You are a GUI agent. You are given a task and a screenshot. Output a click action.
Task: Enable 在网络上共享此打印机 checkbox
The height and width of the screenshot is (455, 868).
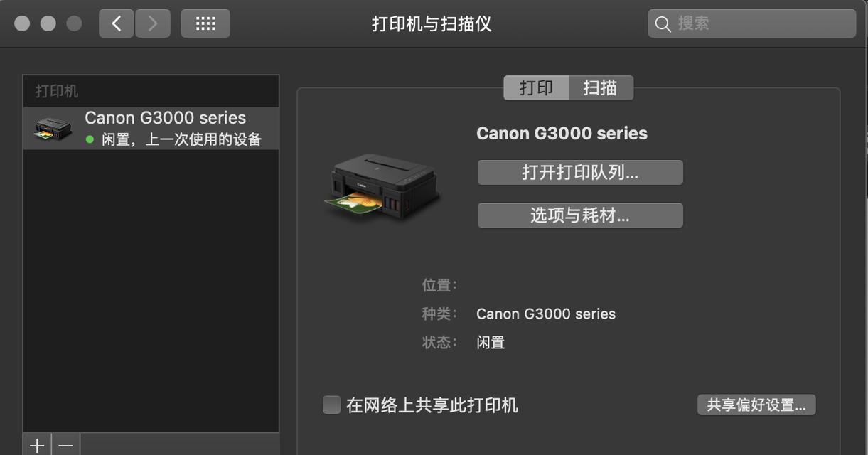[331, 405]
